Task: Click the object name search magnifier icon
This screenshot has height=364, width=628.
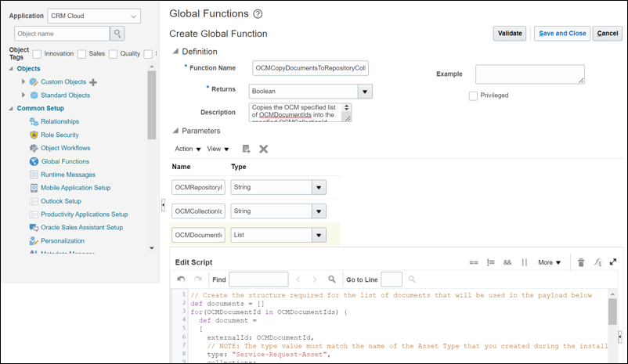Action: coord(117,34)
